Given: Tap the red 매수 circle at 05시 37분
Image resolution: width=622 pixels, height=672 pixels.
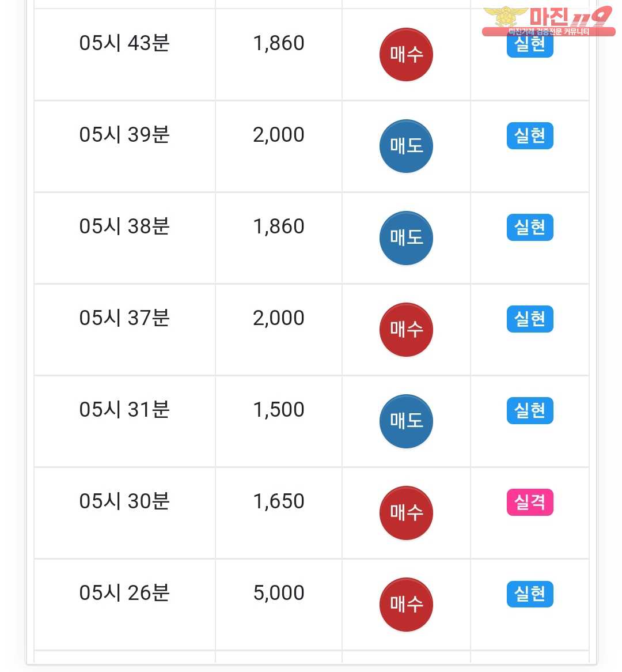Looking at the screenshot, I should [x=406, y=330].
